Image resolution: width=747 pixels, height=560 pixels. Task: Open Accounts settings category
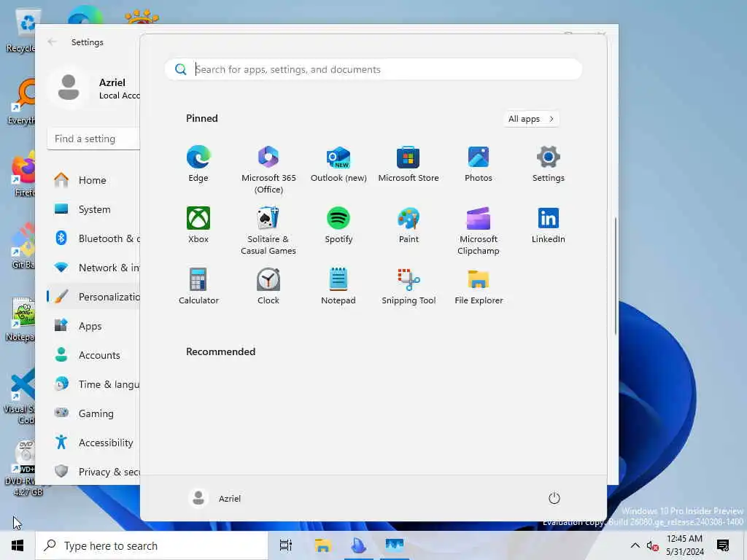pos(93,355)
